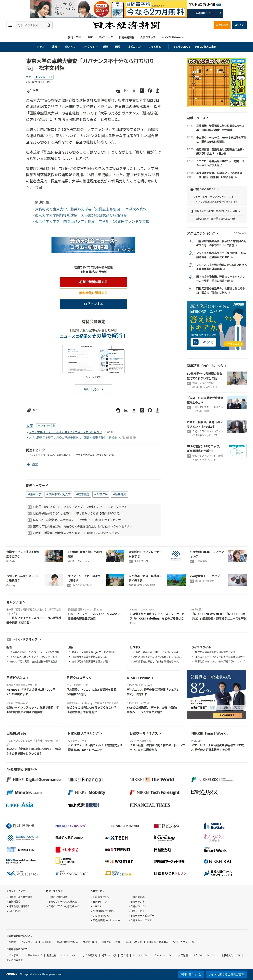253x980 pixels.
Task: Click 詳しく見る under Ask! NIKKEI
Action: click(93, 389)
